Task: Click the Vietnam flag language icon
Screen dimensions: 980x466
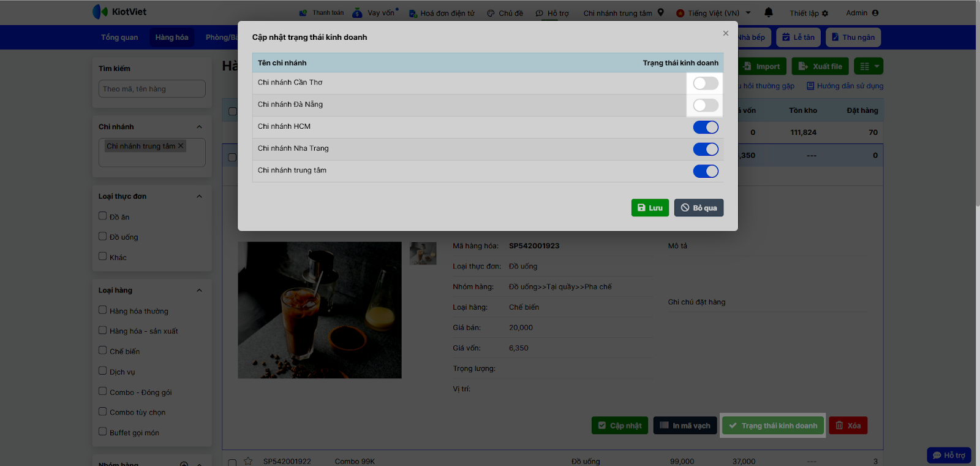Action: coord(680,13)
